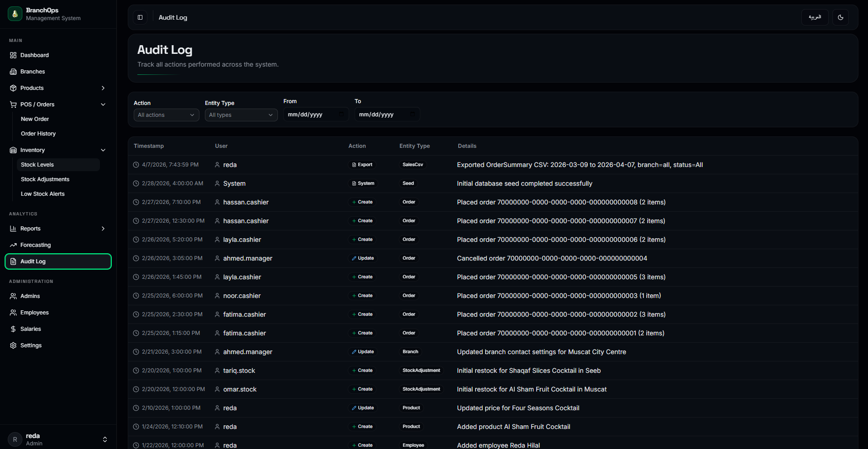Open the From date calendar picker icon
868x449 pixels.
341,114
